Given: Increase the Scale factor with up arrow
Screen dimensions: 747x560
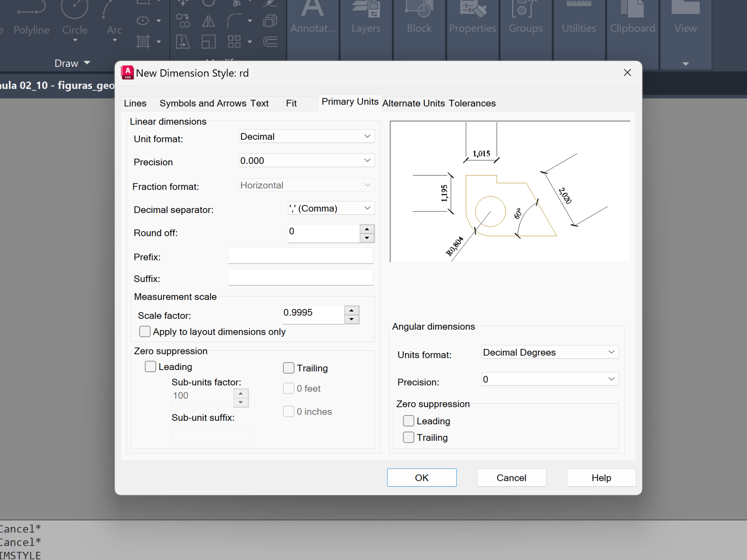Looking at the screenshot, I should (351, 310).
